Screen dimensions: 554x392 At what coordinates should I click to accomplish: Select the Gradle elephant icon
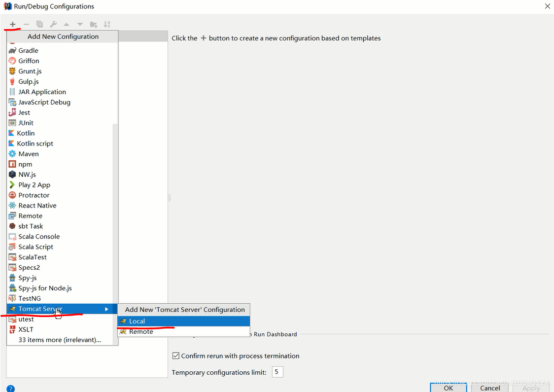click(12, 51)
